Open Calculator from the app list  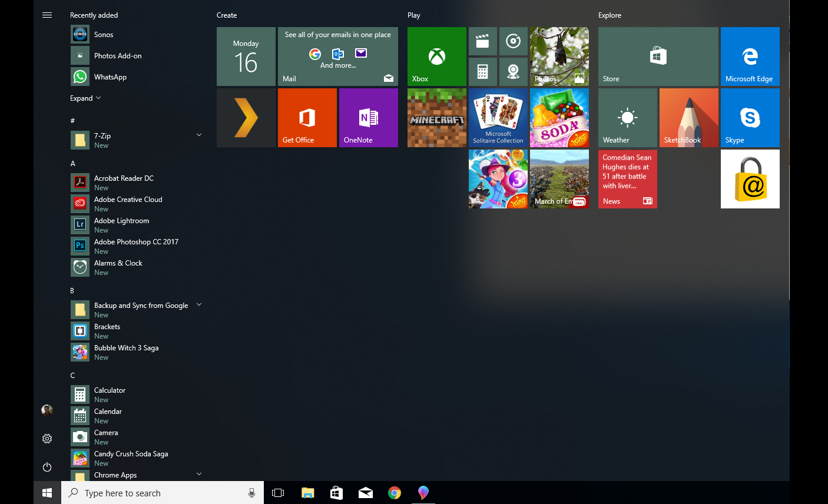[137, 394]
